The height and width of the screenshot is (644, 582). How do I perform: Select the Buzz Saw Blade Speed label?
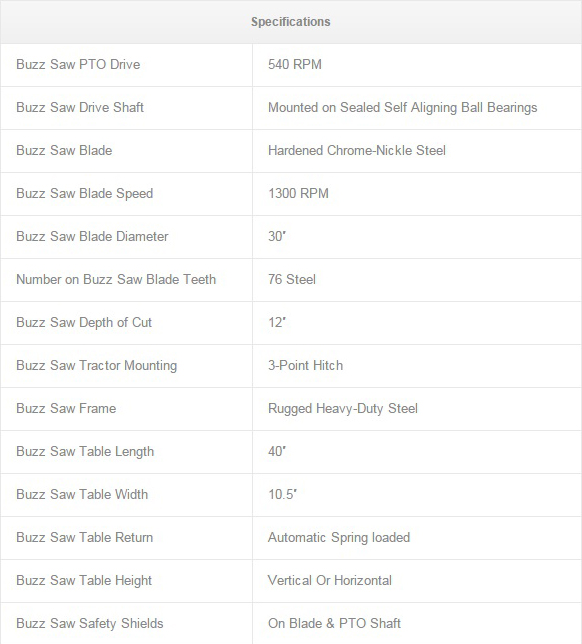tap(85, 193)
